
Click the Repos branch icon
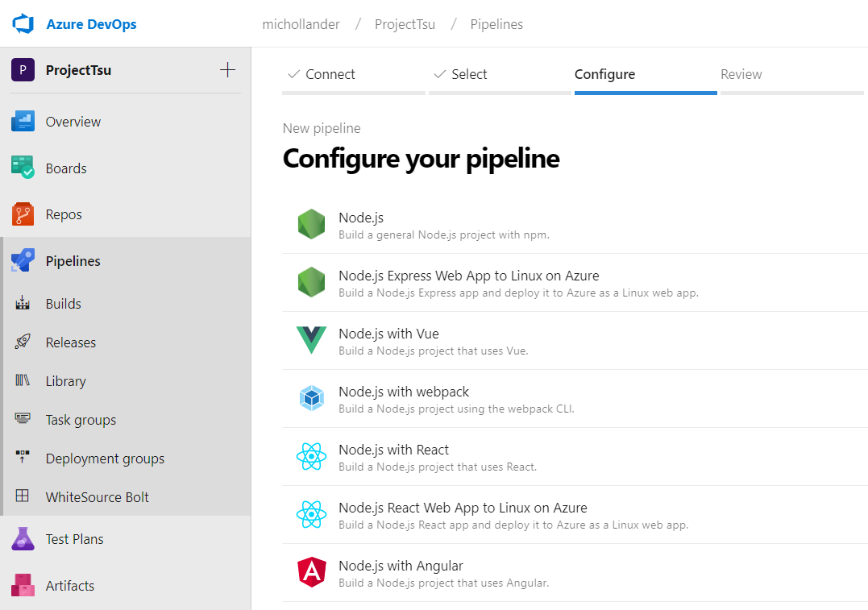point(23,214)
